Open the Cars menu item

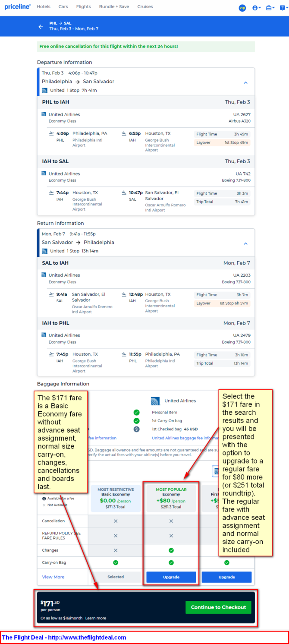tap(63, 7)
